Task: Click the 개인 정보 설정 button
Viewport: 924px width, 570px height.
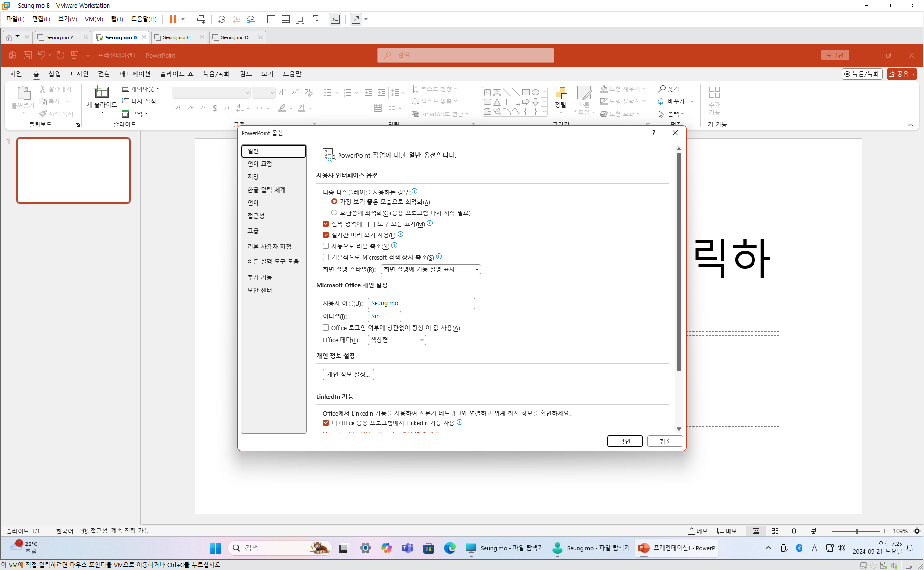Action: click(x=348, y=374)
